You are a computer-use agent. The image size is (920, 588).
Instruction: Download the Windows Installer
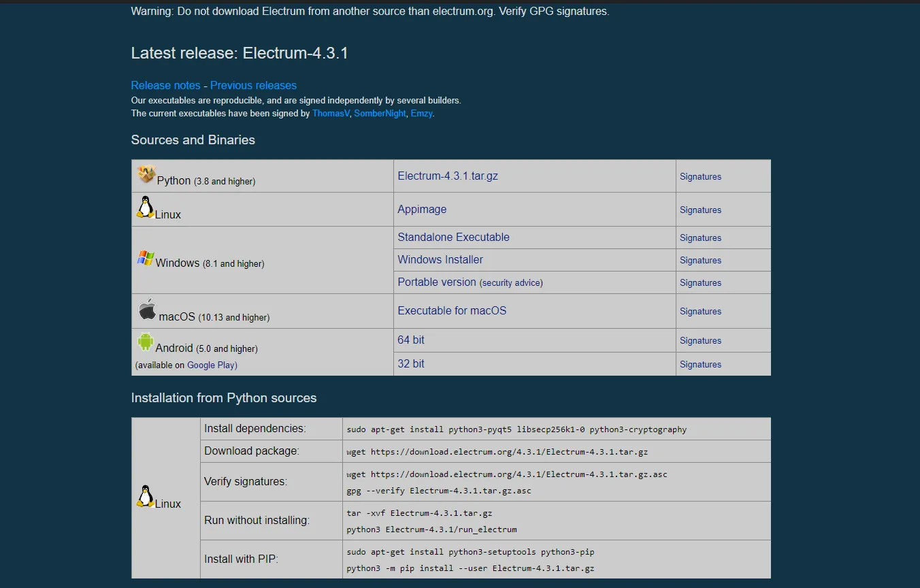(440, 260)
